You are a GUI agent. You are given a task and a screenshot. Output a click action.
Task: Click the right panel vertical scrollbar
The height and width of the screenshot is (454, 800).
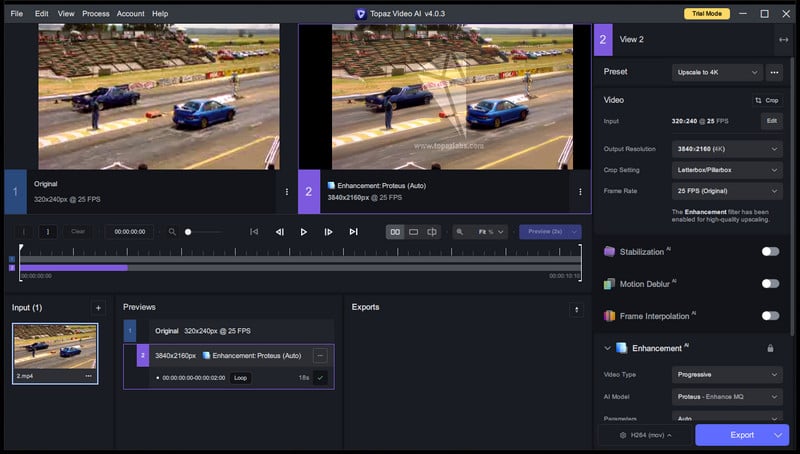(792, 196)
